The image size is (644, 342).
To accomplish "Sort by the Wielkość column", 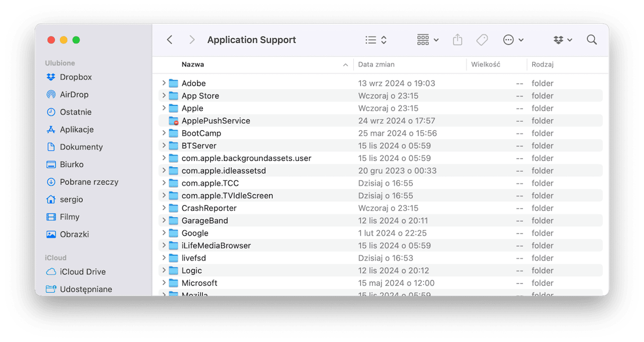I will click(x=486, y=65).
